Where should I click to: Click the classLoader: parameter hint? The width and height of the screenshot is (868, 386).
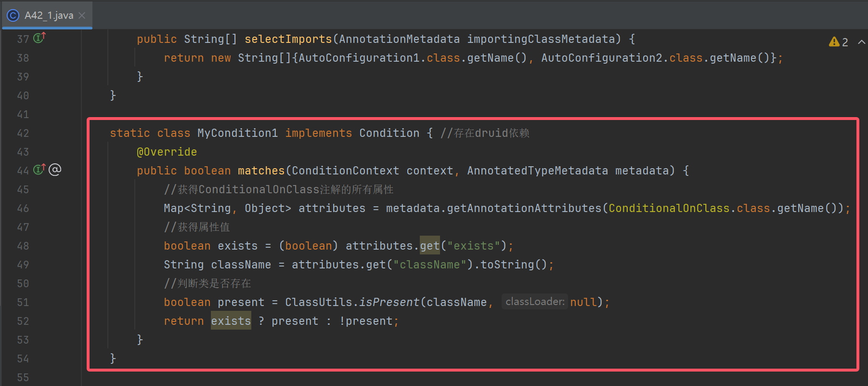pos(535,302)
